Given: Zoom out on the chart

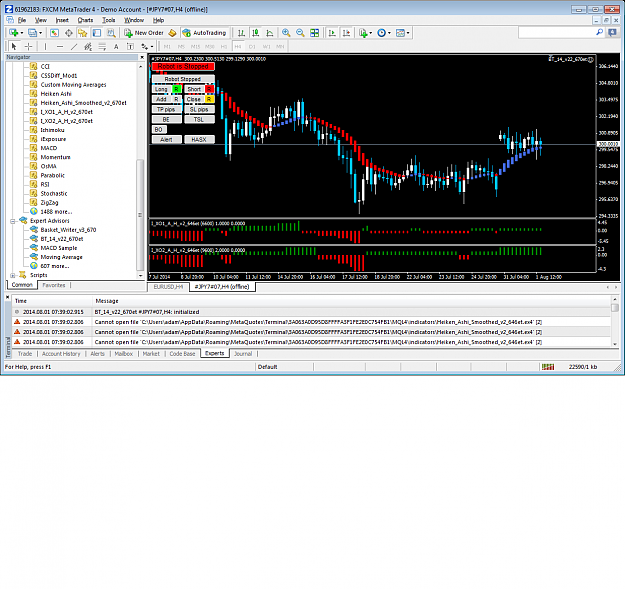Looking at the screenshot, I should [x=300, y=33].
